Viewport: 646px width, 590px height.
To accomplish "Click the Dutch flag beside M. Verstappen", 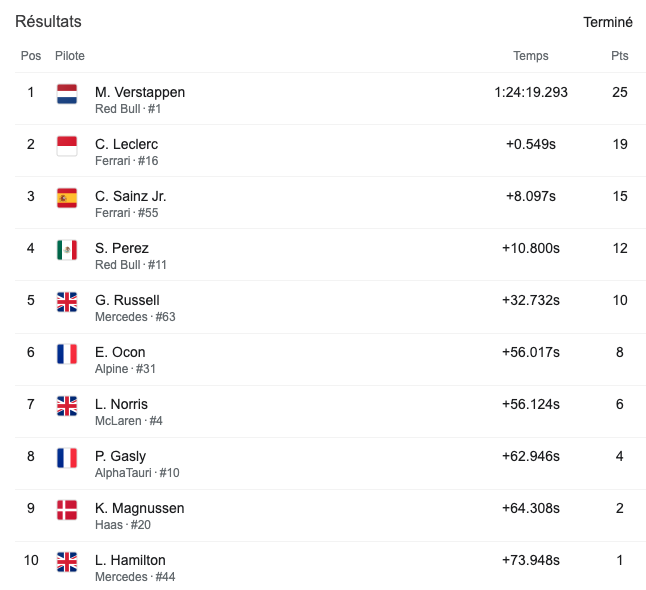I will 67,94.
